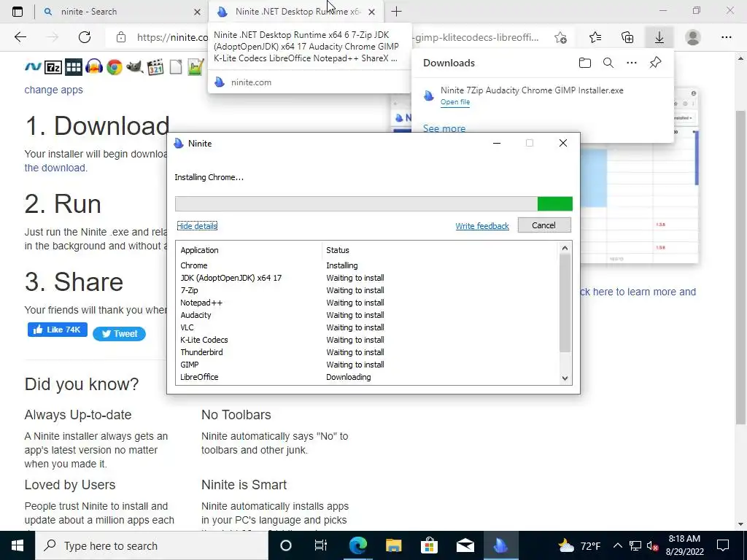View site information lock icon
This screenshot has width=747, height=560.
[x=121, y=37]
